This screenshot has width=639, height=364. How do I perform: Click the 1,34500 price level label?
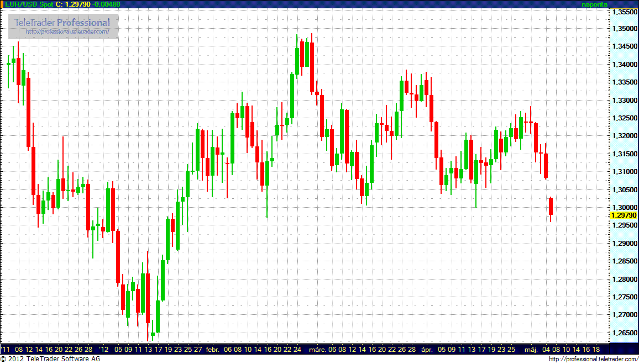click(x=624, y=46)
